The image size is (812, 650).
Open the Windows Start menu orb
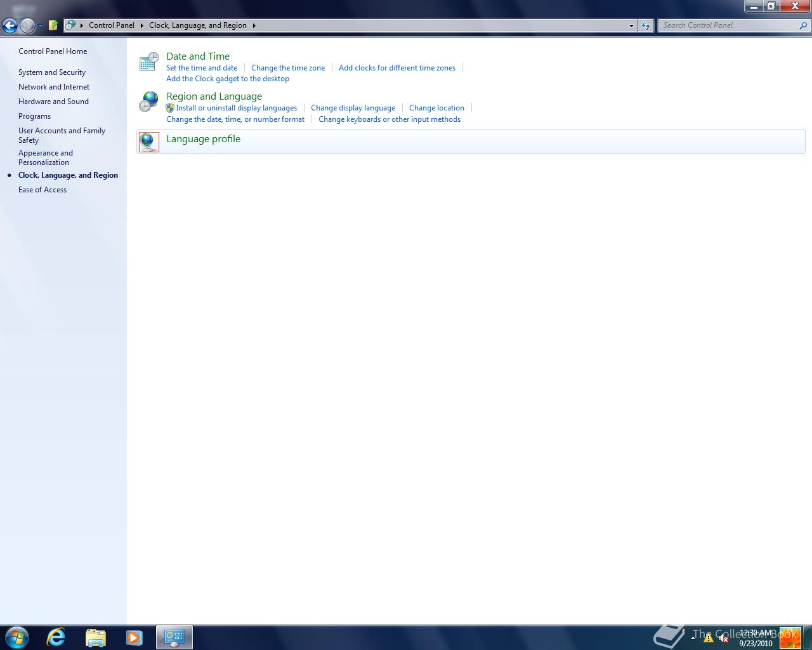[16, 637]
